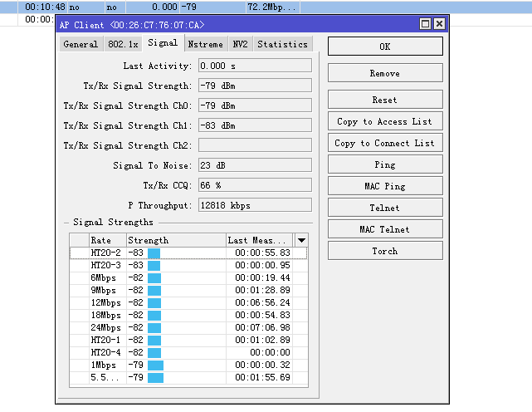532x412 pixels.
Task: Click the HT20-3 strength bar
Action: click(154, 266)
